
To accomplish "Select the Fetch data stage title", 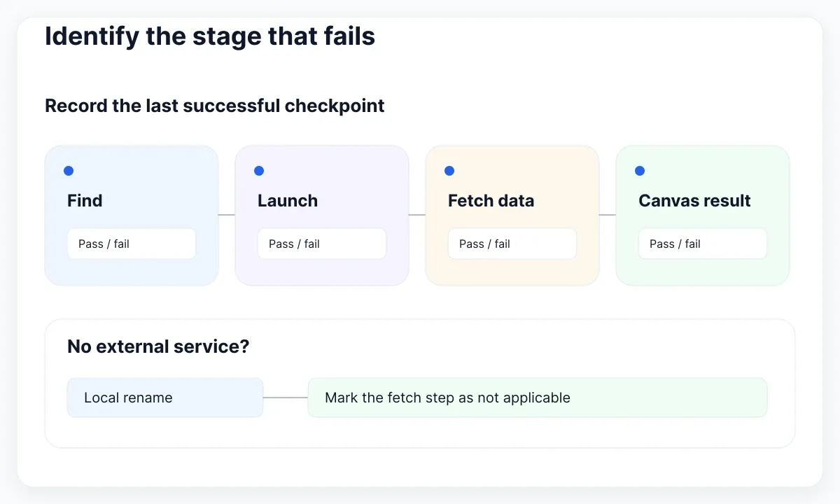I will click(491, 201).
